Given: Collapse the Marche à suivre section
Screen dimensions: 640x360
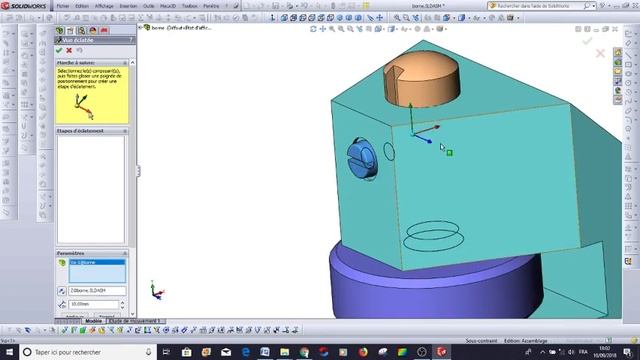Looking at the screenshot, I should tap(125, 63).
